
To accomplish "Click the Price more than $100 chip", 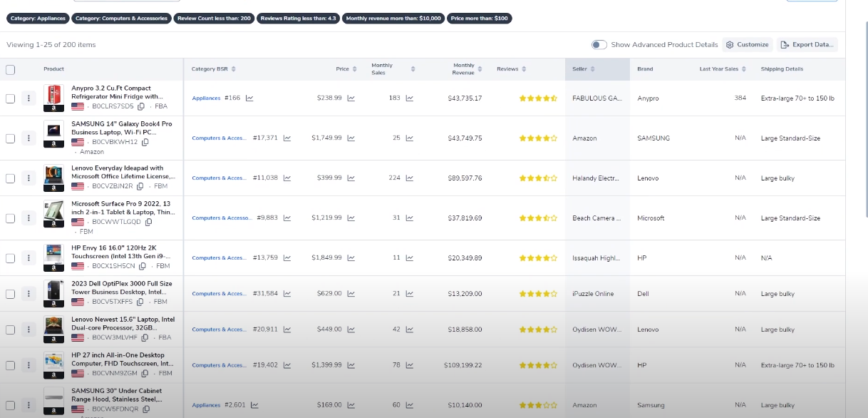I will pos(480,19).
